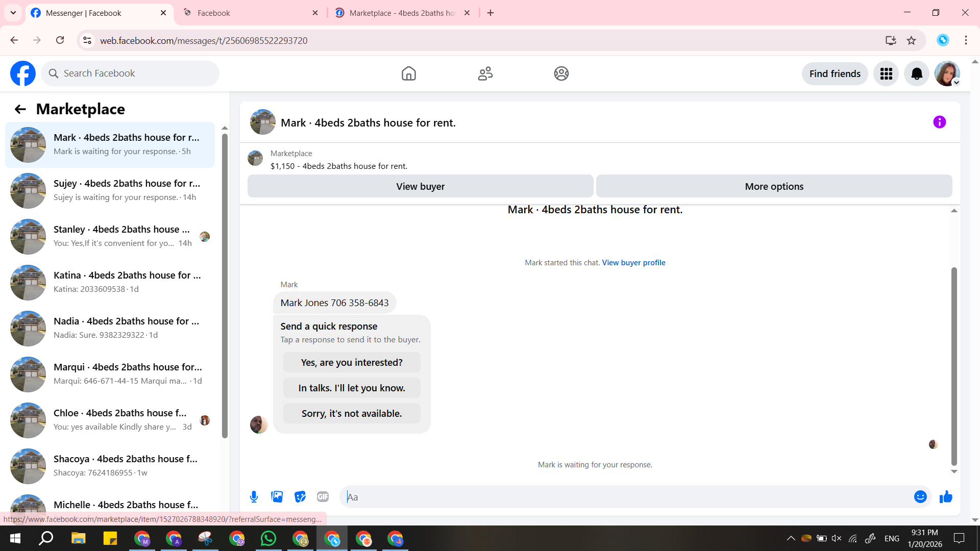
Task: Click the taskbar clock showing 9:31 PM
Action: (925, 538)
